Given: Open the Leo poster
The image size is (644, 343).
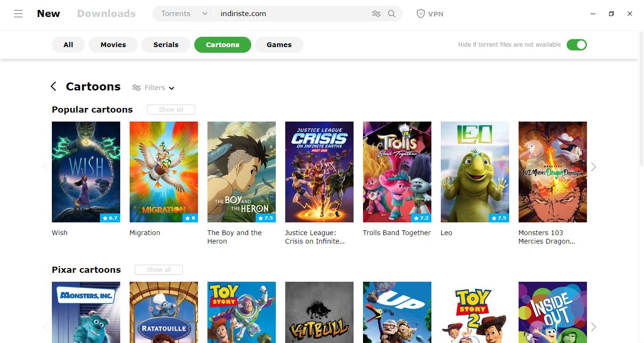Looking at the screenshot, I should (x=475, y=172).
